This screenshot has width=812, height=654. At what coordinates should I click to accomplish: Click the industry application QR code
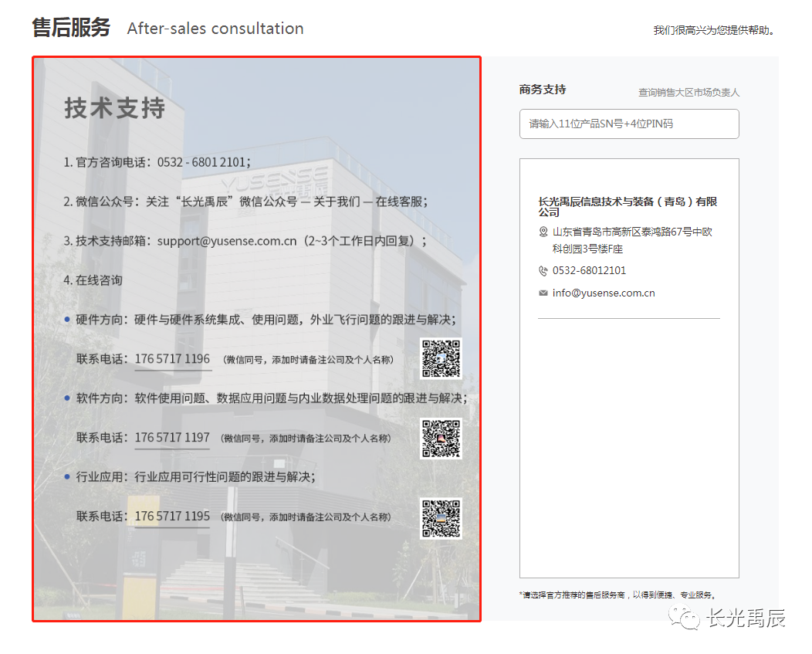[441, 518]
